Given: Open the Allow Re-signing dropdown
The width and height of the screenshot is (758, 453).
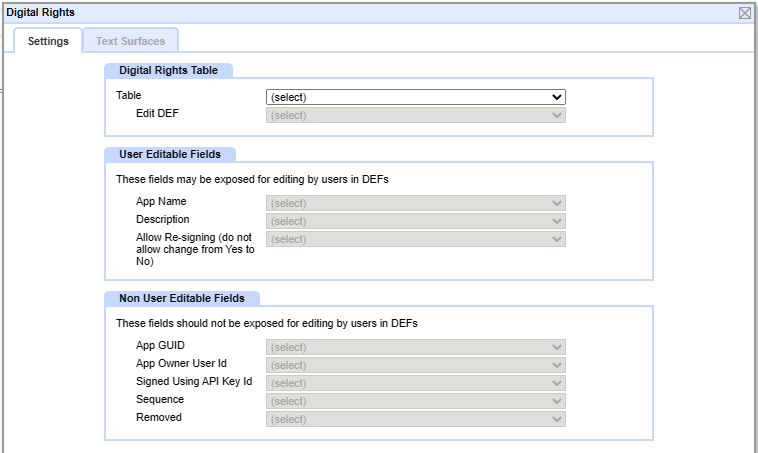Looking at the screenshot, I should coord(416,239).
